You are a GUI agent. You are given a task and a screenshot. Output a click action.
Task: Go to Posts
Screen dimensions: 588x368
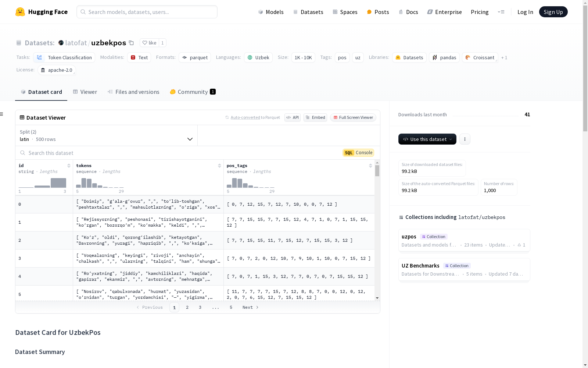(x=378, y=12)
